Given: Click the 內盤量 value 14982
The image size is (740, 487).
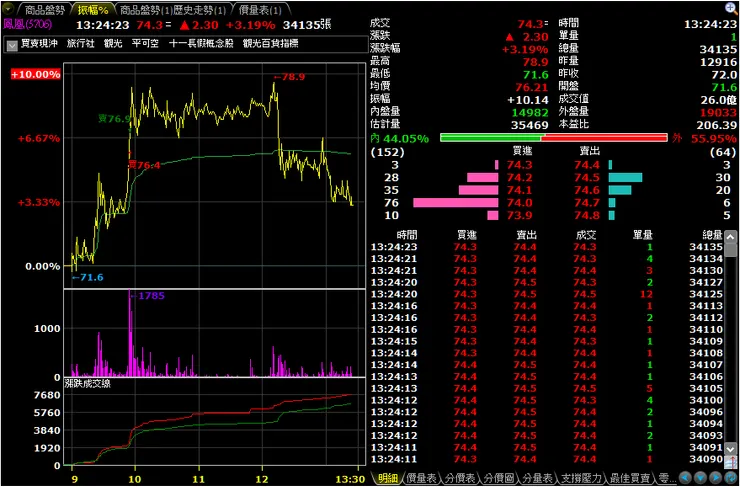Looking at the screenshot, I should point(530,112).
